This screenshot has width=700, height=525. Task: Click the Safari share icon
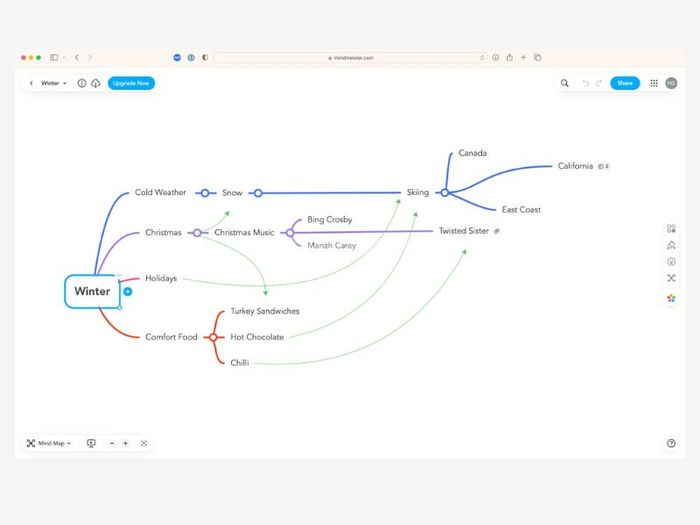pos(509,57)
